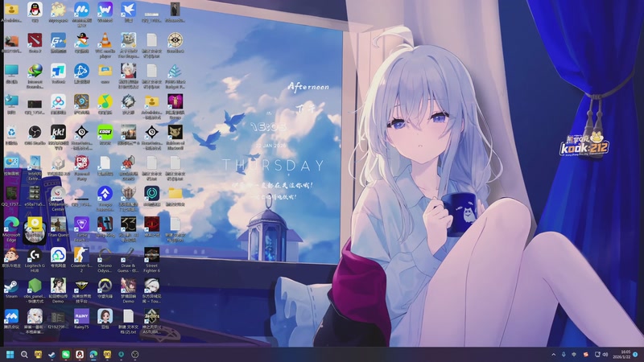644x362 pixels.
Task: Launch the green KOOK desktop shortcut
Action: 105,133
